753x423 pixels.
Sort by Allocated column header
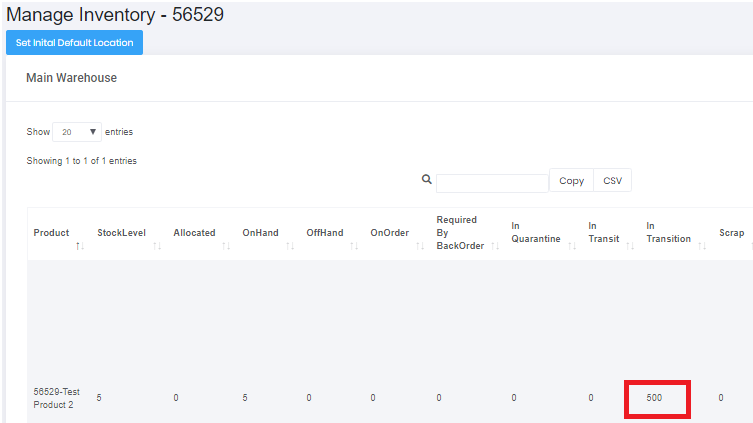(x=194, y=233)
